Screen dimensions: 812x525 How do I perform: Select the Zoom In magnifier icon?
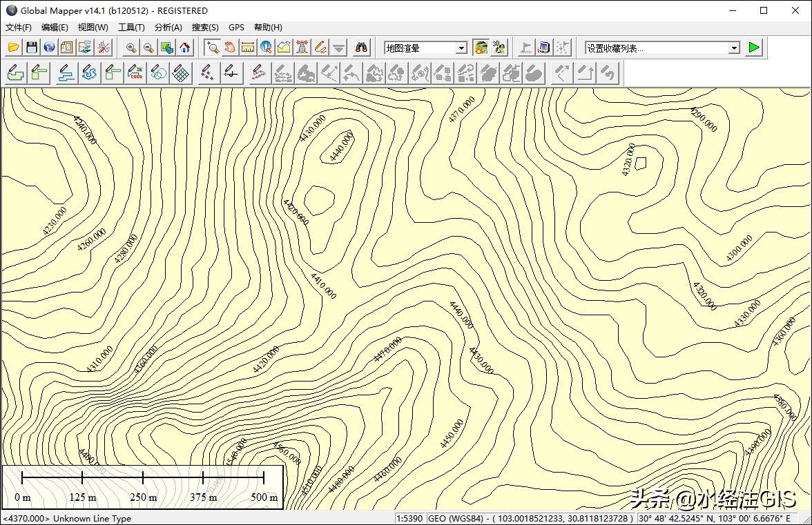(x=130, y=48)
